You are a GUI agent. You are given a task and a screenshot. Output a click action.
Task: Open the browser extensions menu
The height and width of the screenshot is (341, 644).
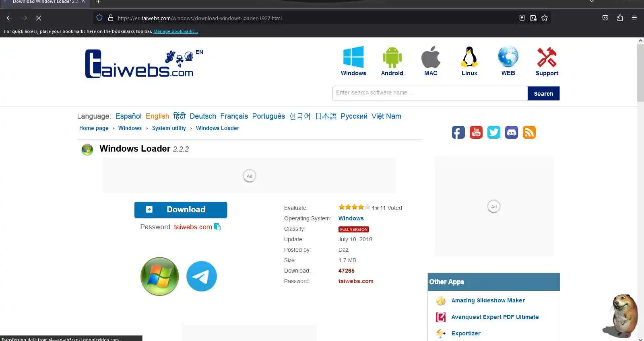[620, 18]
